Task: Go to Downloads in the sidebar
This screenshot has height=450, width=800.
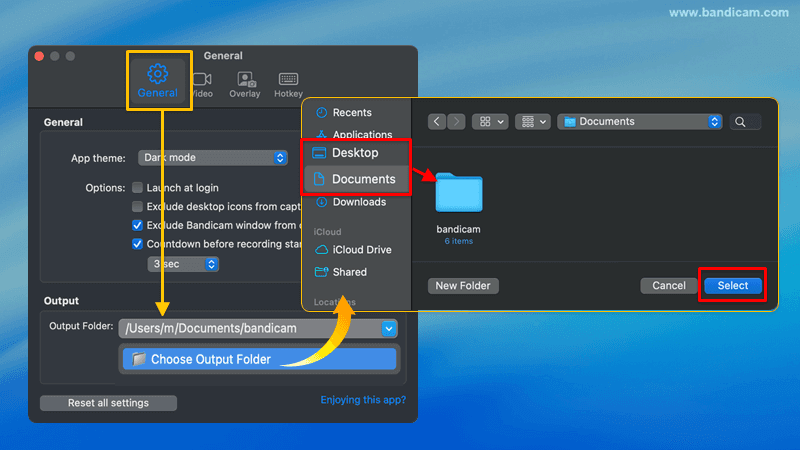Action: tap(358, 202)
